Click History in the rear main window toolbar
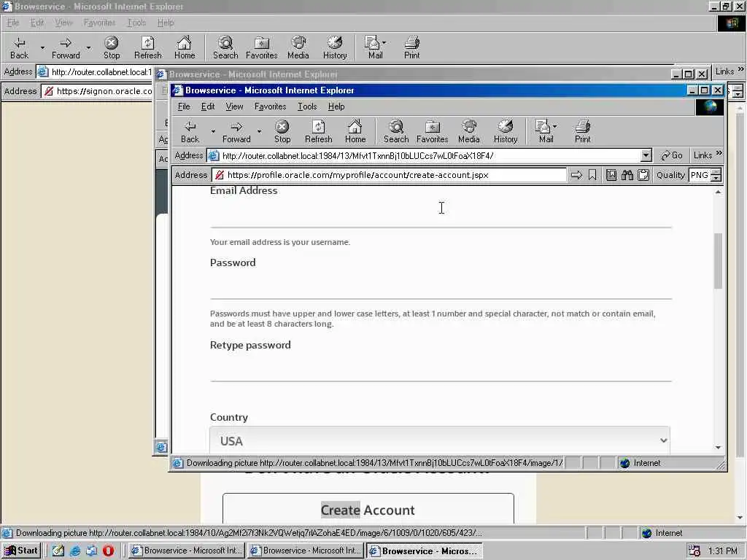The image size is (747, 560). tap(335, 47)
